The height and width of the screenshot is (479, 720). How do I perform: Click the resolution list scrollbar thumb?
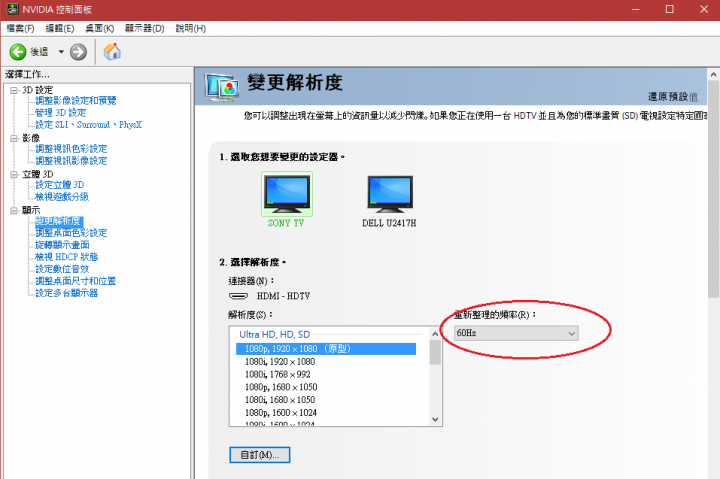click(x=435, y=353)
